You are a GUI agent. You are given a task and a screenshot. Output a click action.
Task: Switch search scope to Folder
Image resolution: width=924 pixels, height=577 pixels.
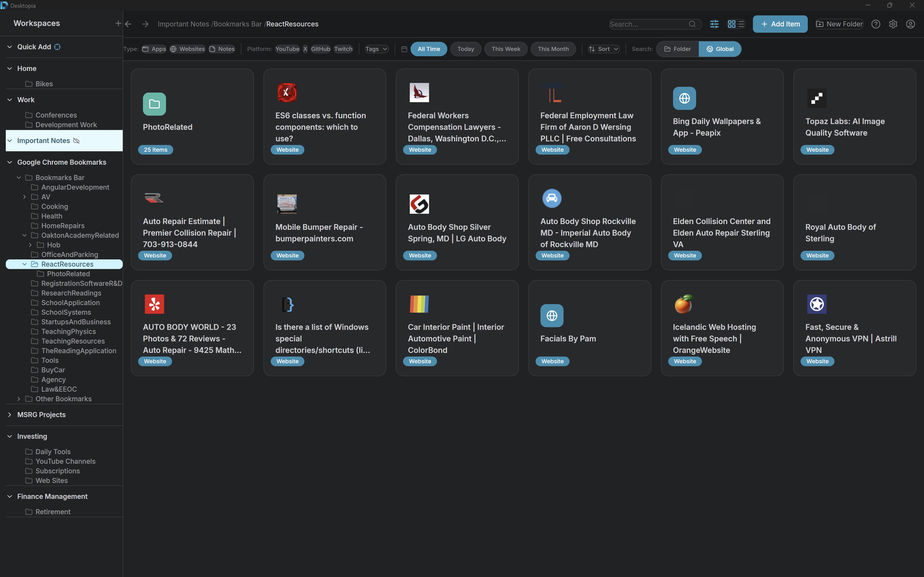point(677,49)
